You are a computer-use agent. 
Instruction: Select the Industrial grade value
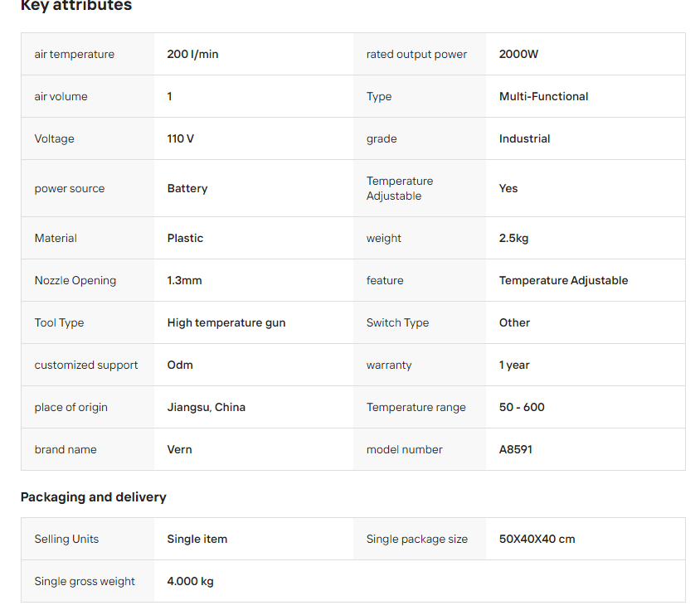[524, 138]
